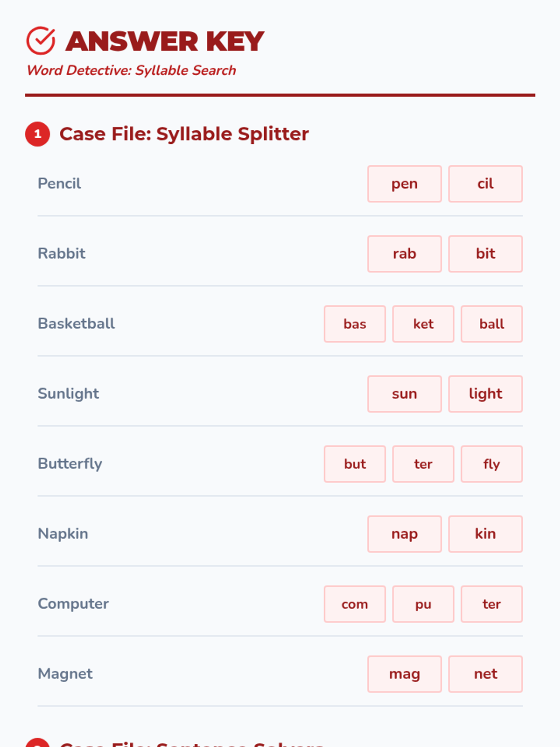
Task: Choose the 'ket' syllable box
Action: (423, 324)
